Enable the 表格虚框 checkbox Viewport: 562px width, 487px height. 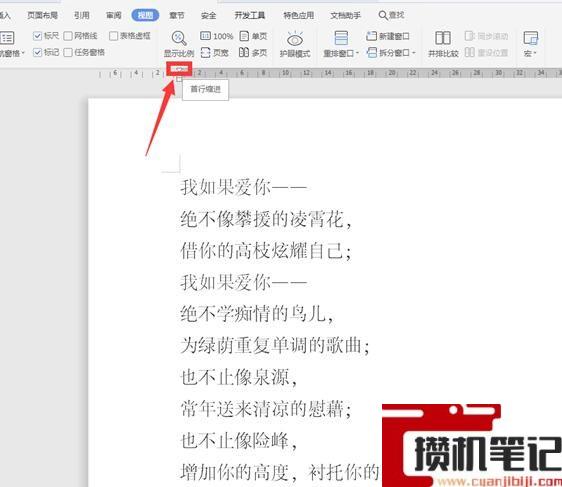(113, 35)
